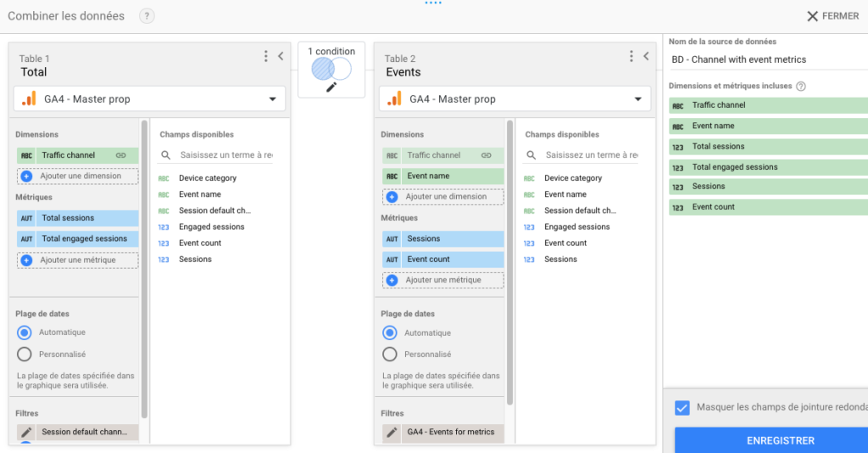
Task: Click Total sessions in included fields list
Action: 768,147
